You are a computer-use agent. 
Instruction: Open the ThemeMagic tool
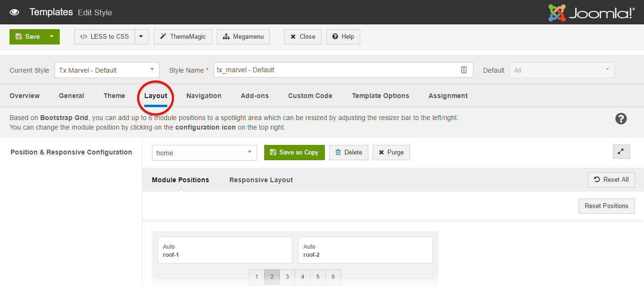click(182, 36)
